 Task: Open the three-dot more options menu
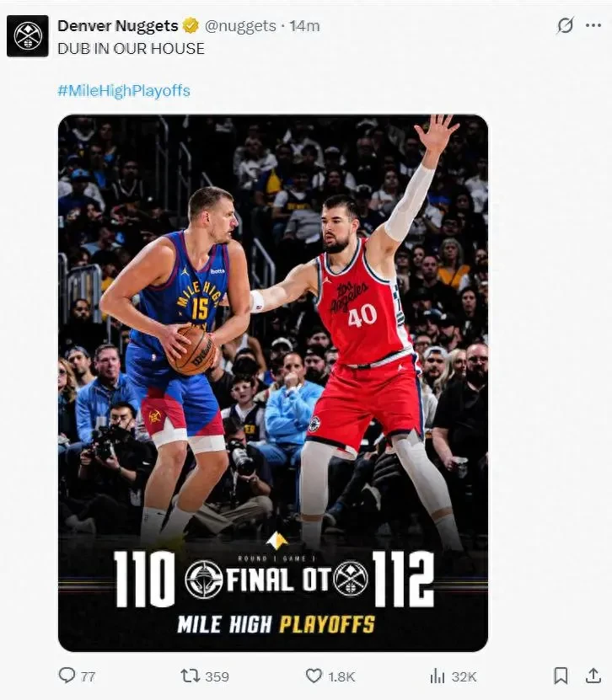pyautogui.click(x=593, y=25)
